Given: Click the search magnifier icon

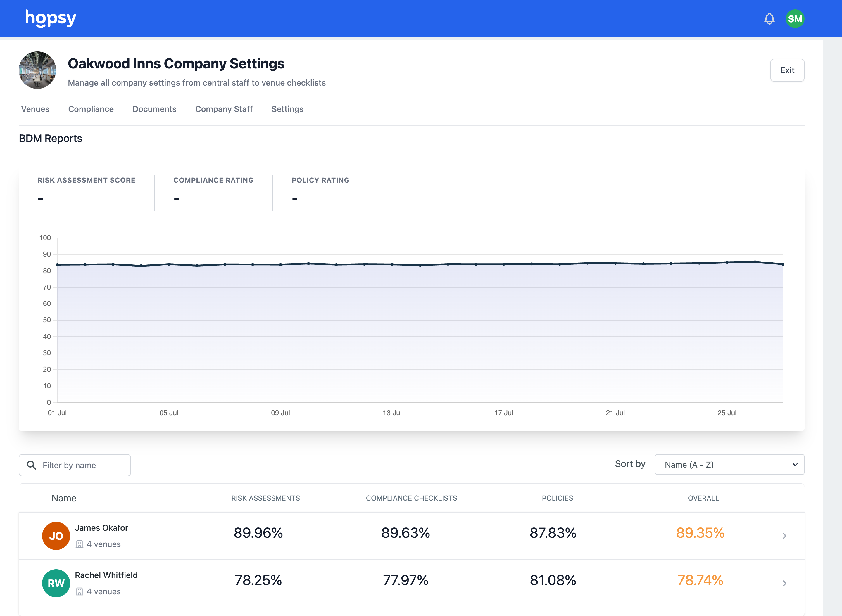Looking at the screenshot, I should pyautogui.click(x=32, y=465).
